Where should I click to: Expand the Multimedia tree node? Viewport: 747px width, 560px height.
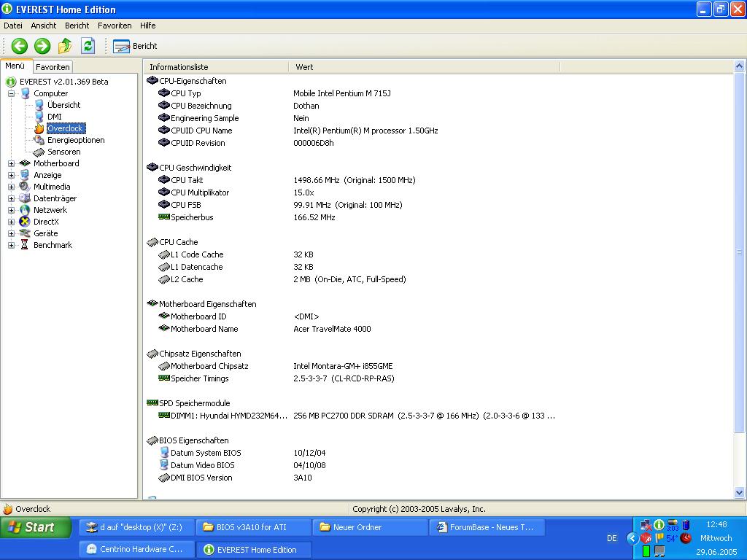pos(12,187)
